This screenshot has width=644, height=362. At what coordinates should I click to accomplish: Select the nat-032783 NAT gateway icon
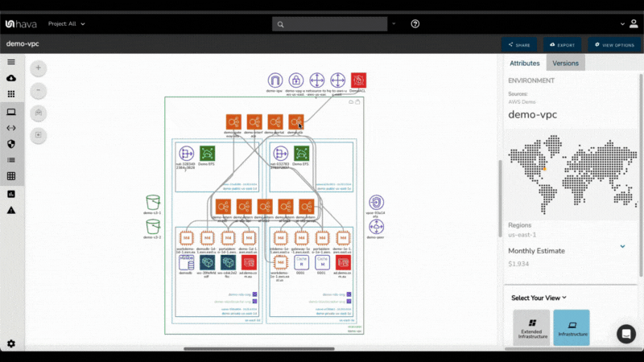[280, 154]
